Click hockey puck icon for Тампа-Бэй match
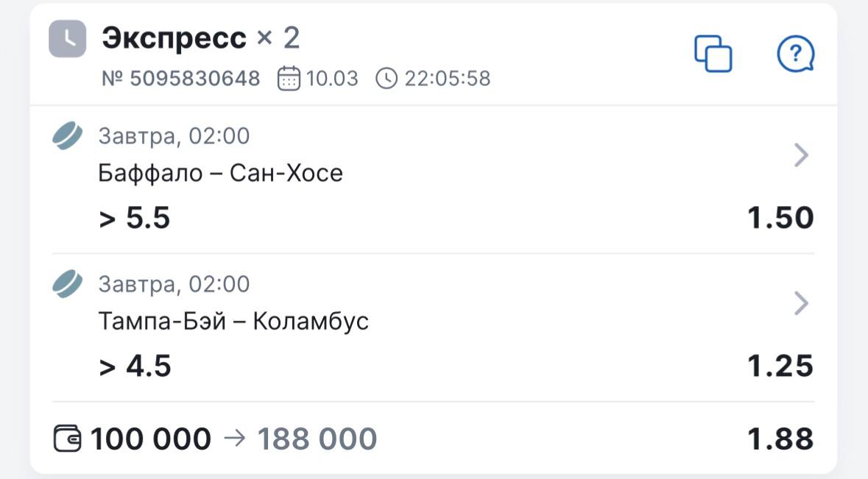Screen dimensions: 868x479 click(68, 284)
